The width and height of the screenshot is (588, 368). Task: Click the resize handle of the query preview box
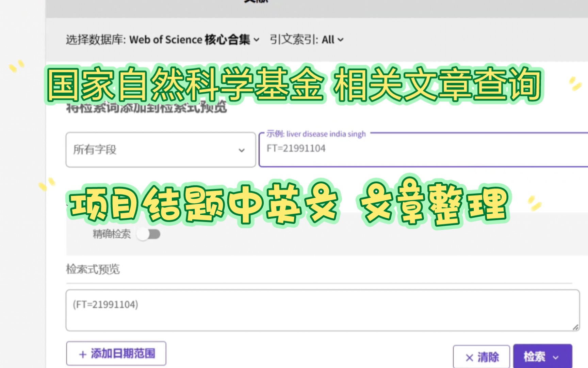pyautogui.click(x=575, y=327)
